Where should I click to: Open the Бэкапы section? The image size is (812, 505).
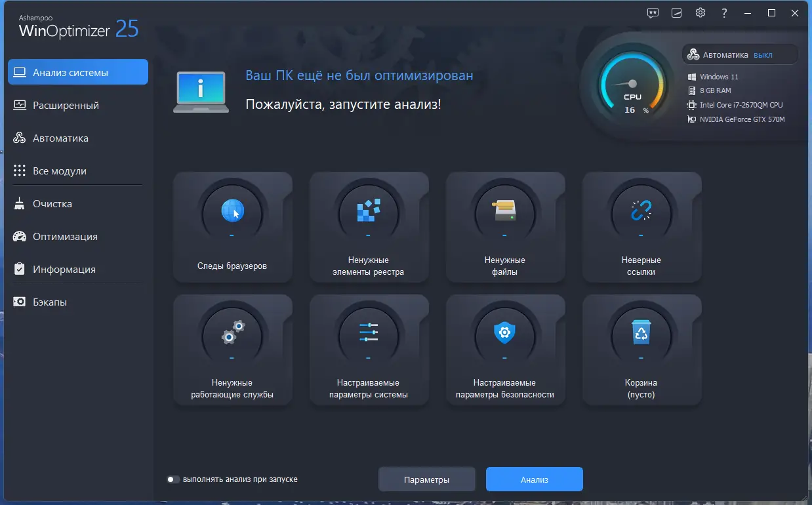pos(78,302)
